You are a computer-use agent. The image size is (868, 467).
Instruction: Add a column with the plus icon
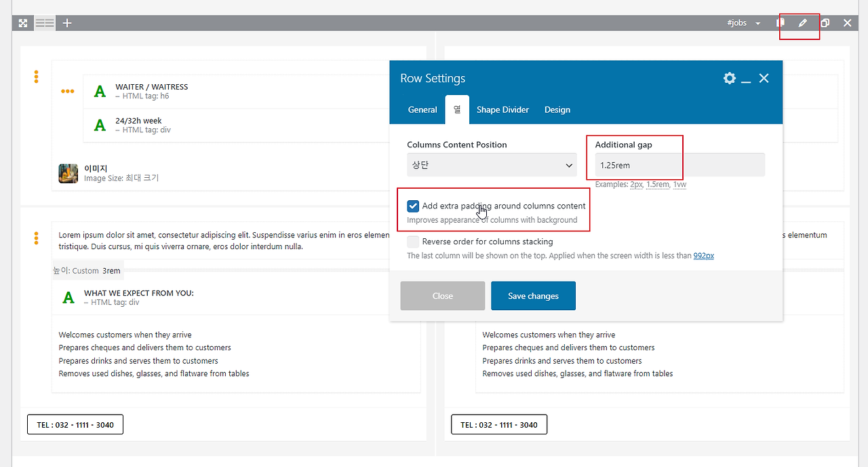[67, 23]
